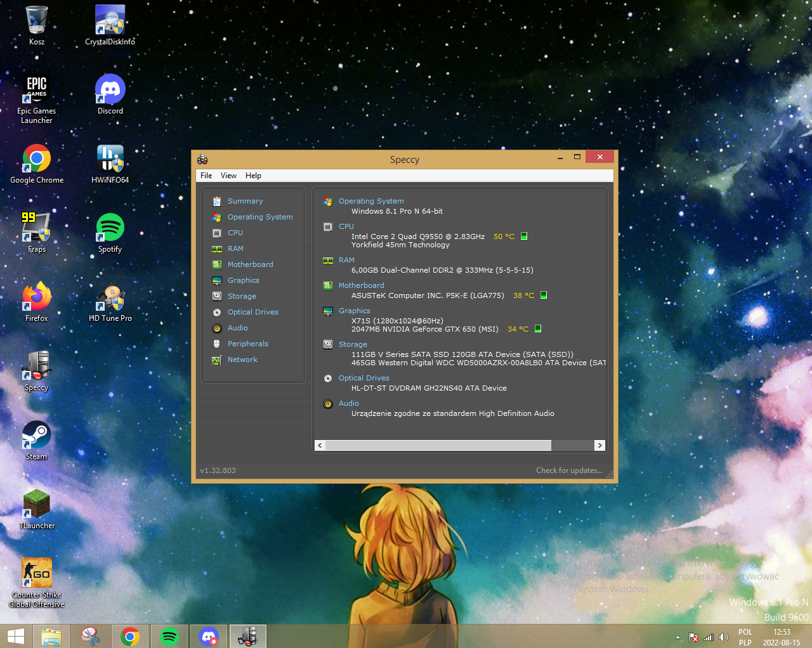Select the Steam desktop icon

(37, 441)
